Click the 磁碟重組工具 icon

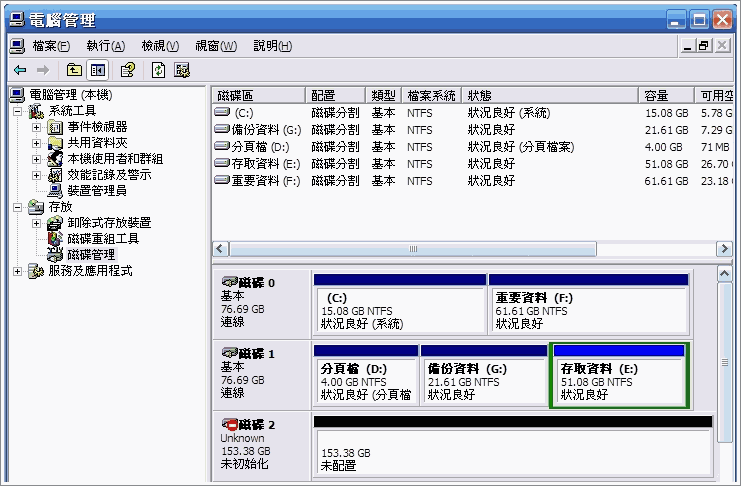tap(55, 239)
